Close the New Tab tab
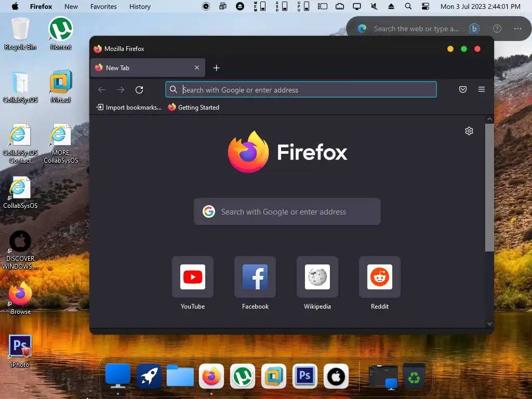 pyautogui.click(x=197, y=68)
